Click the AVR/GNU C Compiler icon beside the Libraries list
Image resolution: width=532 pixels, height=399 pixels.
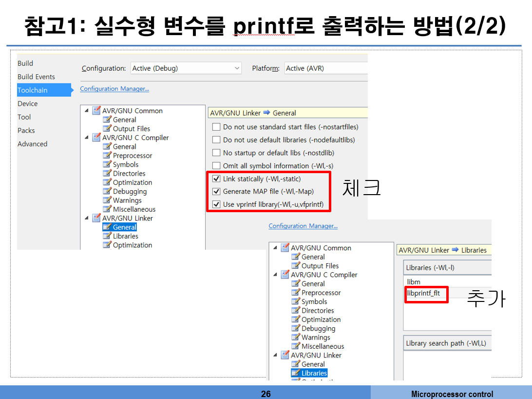(285, 275)
